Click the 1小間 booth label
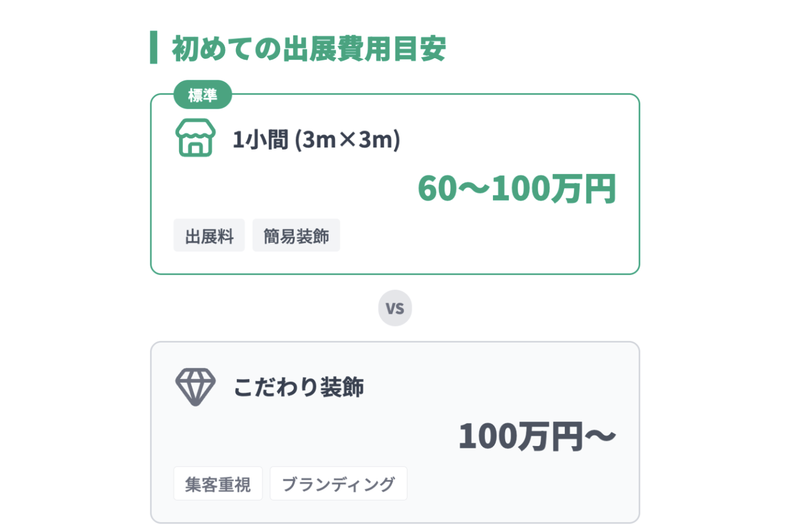The width and height of the screenshot is (805, 532). click(260, 140)
